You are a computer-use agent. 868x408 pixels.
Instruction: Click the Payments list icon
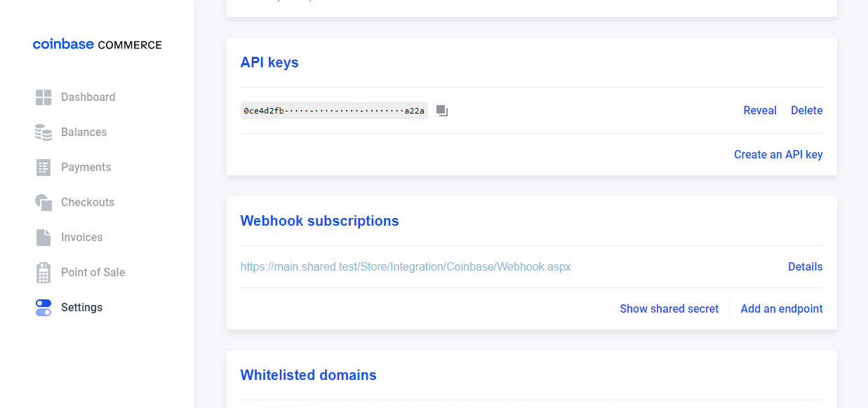pos(44,168)
